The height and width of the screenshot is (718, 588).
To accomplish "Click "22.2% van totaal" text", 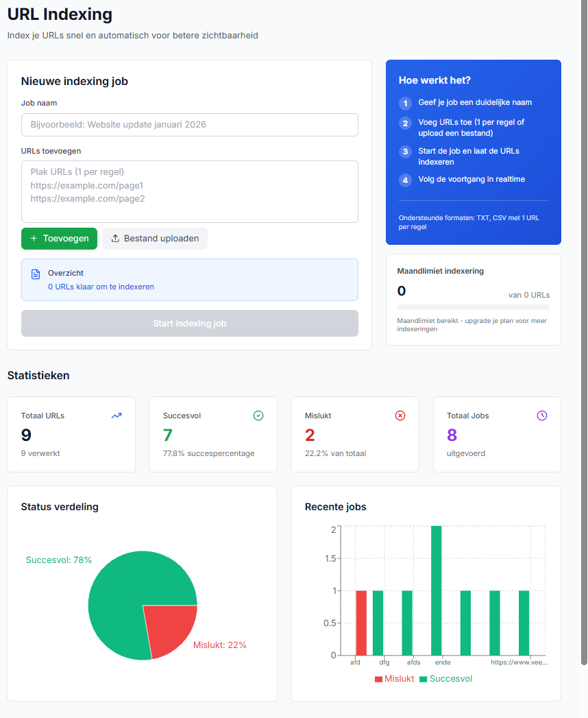I will point(335,453).
